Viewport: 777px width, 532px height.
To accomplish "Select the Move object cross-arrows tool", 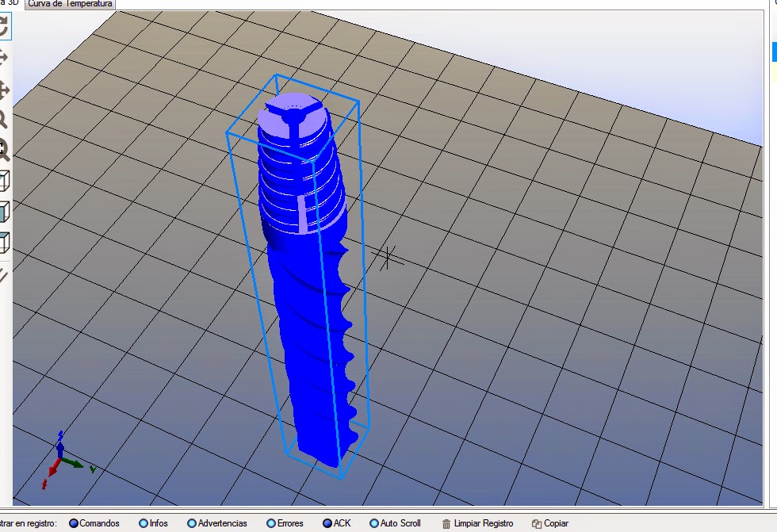I will [4, 90].
